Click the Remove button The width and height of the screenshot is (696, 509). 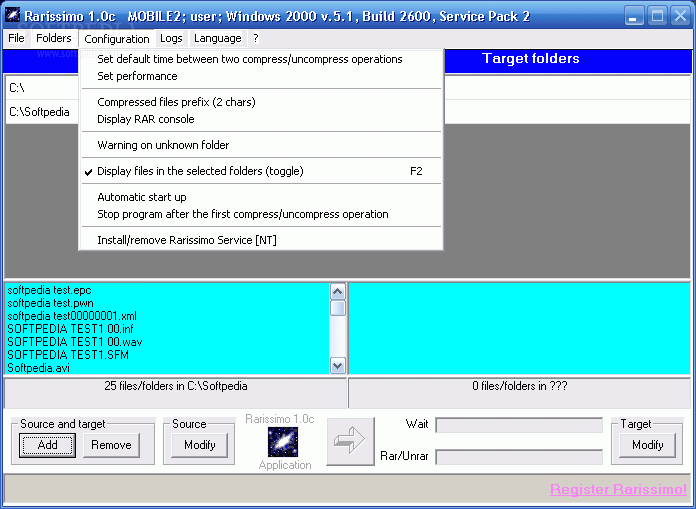tap(111, 445)
